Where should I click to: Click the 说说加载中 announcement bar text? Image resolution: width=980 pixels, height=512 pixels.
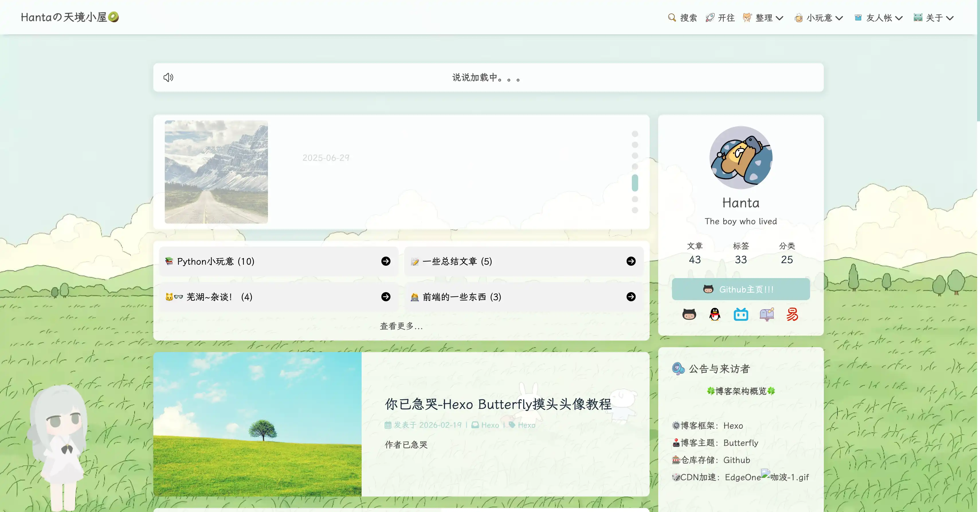[x=486, y=77]
